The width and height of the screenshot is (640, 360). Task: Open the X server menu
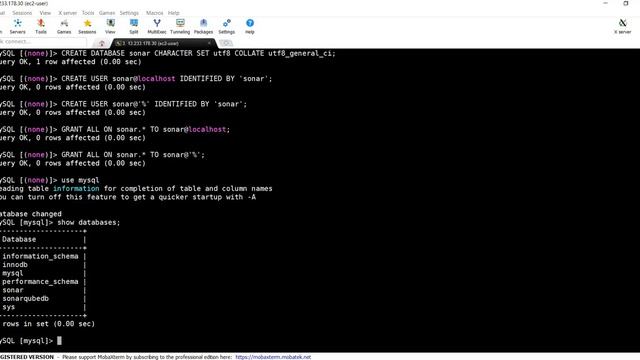coord(67,13)
